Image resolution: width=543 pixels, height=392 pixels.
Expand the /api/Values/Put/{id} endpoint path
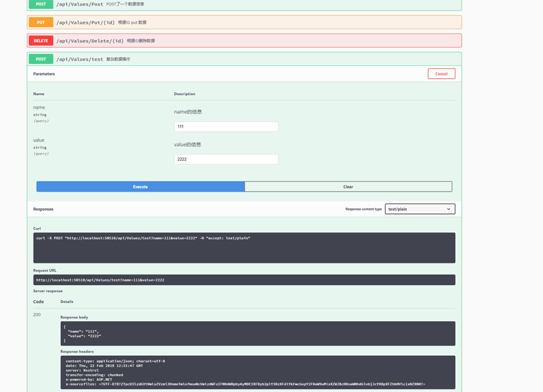tap(85, 22)
